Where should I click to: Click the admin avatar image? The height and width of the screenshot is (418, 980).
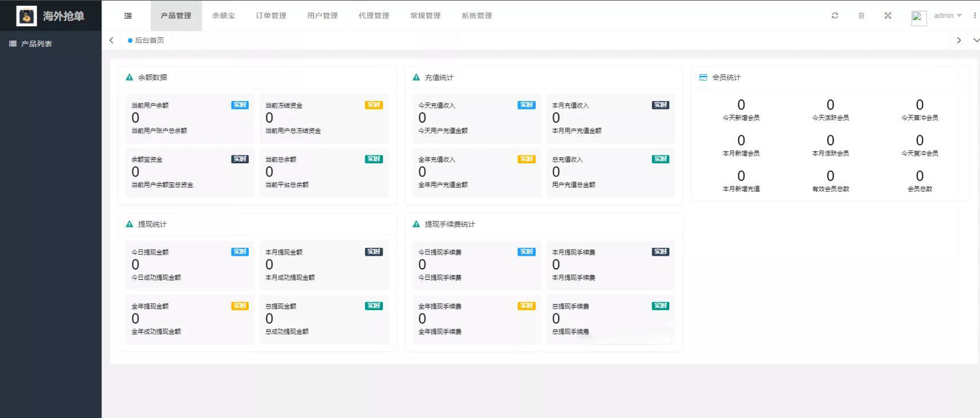[x=918, y=17]
